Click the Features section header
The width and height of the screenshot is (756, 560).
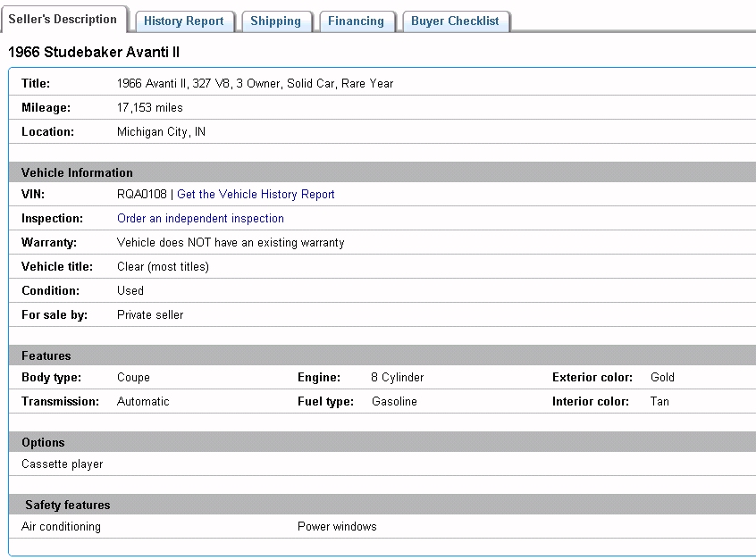pos(382,355)
